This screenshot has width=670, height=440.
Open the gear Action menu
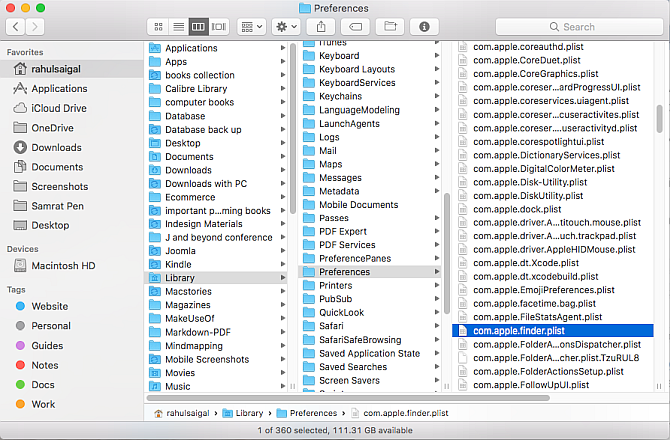click(286, 27)
